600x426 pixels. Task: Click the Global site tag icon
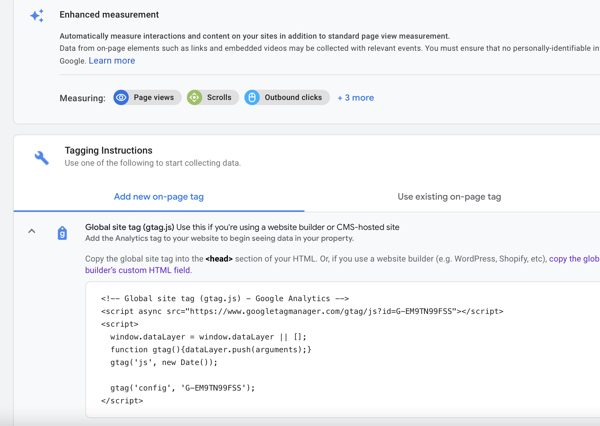[62, 233]
